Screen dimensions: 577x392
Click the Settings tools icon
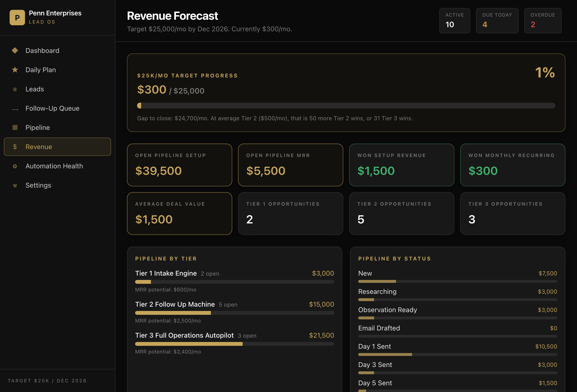[x=15, y=186]
